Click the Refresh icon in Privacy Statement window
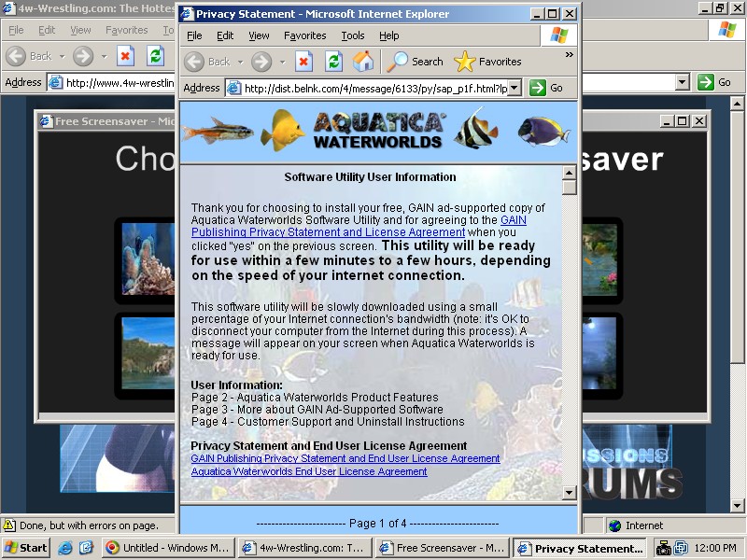 (333, 62)
